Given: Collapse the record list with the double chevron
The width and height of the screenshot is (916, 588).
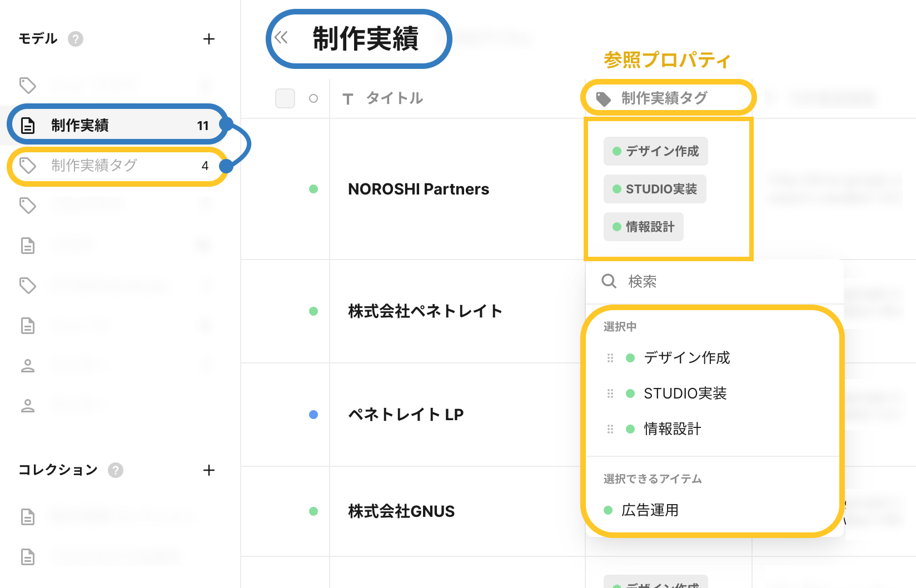Looking at the screenshot, I should pos(281,38).
